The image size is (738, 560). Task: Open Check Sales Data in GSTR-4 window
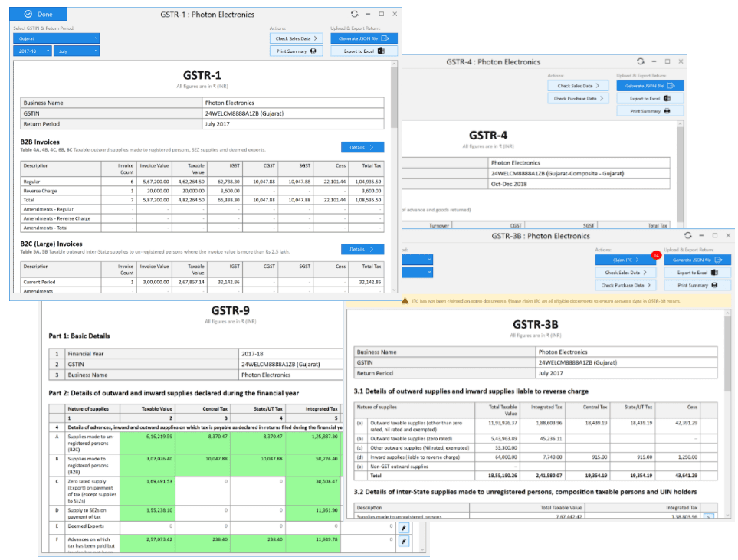579,86
